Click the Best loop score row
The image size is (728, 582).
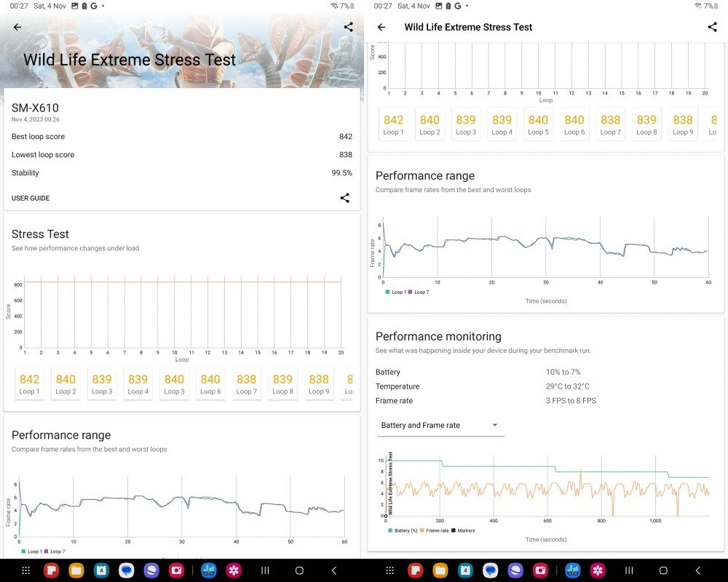(182, 137)
